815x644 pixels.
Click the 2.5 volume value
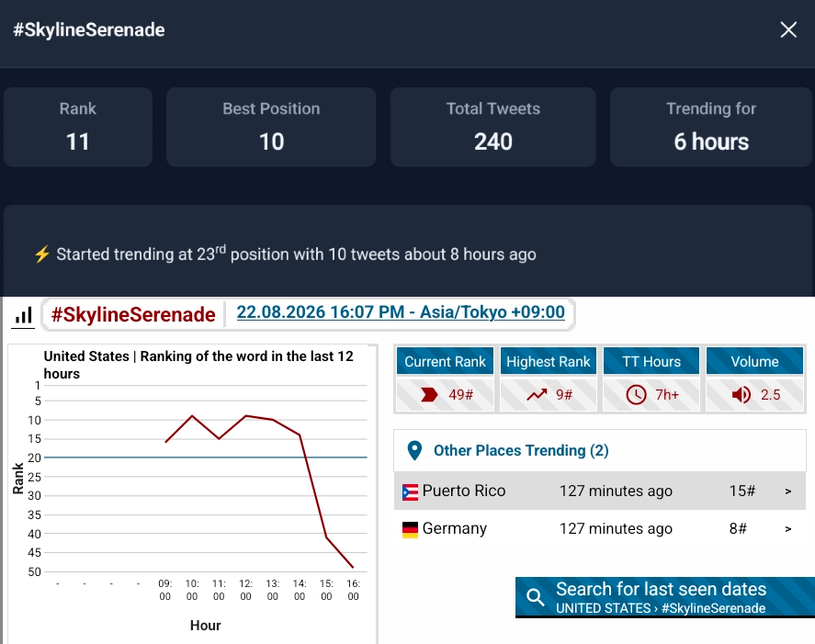[x=770, y=395]
